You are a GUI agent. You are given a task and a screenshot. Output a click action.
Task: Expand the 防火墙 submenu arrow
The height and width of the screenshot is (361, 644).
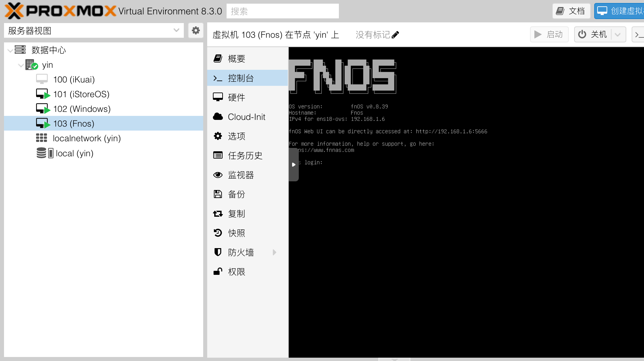tap(275, 252)
